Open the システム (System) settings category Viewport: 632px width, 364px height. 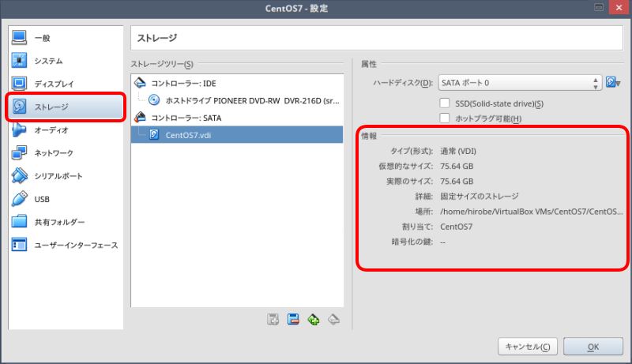[66, 61]
